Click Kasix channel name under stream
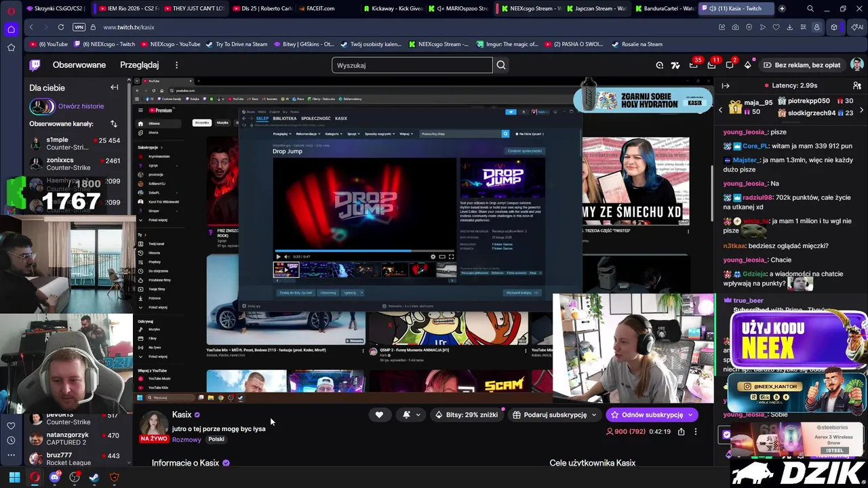Screen dimensions: 868x488 click(182, 415)
